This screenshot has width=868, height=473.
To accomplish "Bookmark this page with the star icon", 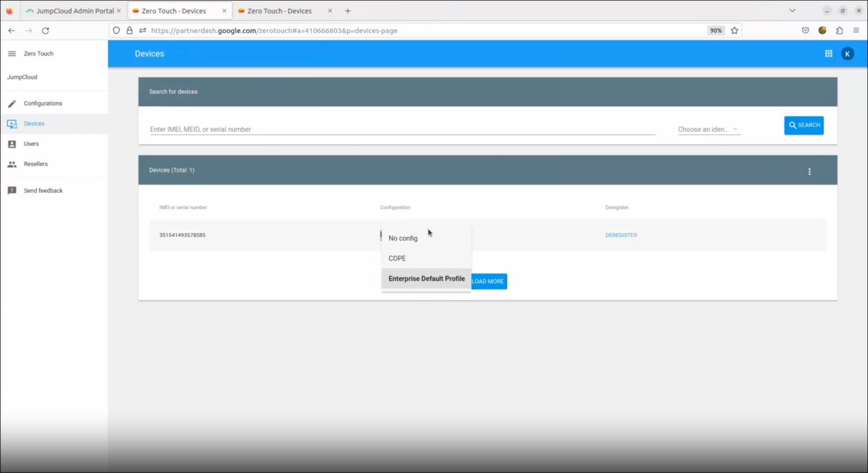I will coord(734,31).
